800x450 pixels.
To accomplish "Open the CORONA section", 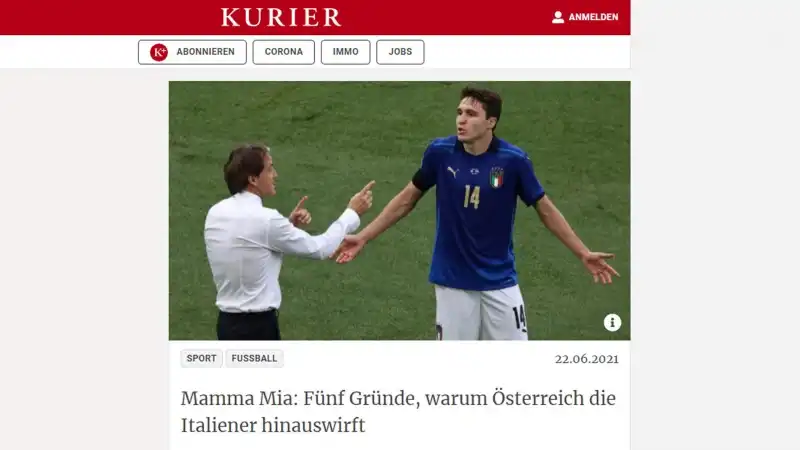I will [284, 52].
